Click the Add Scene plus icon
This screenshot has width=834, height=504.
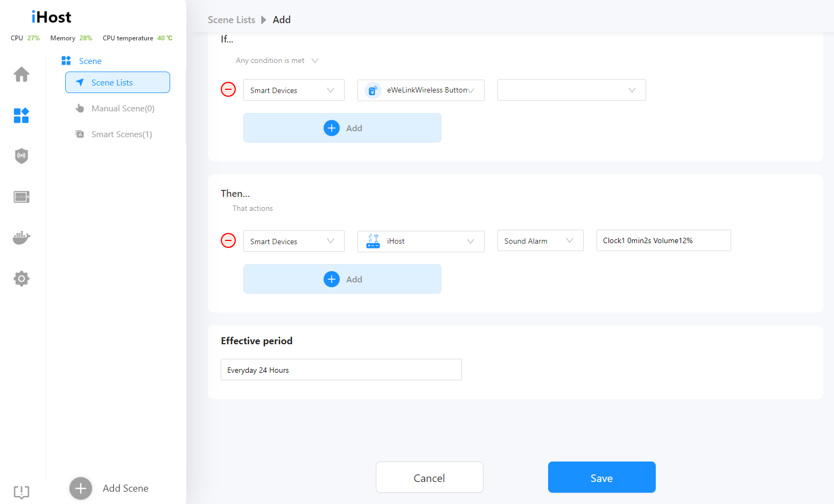point(81,488)
